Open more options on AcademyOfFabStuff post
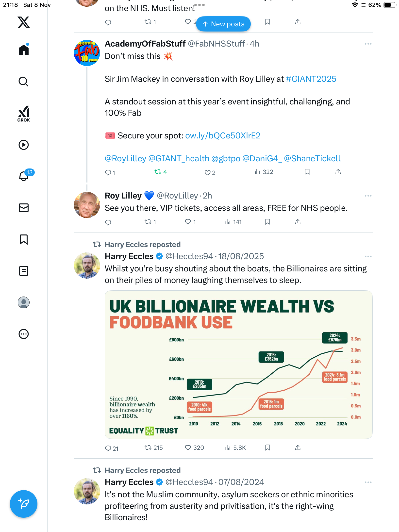This screenshot has height=532, width=399. (x=368, y=44)
